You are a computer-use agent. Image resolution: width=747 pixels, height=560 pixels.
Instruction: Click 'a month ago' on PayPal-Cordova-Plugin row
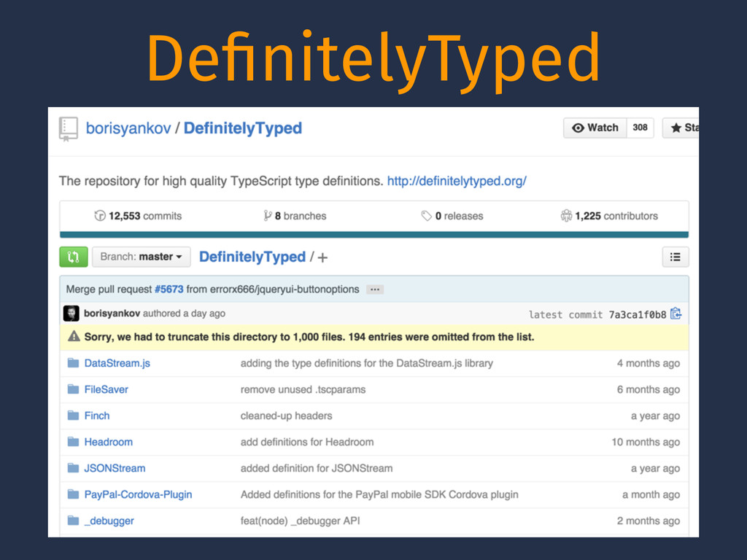pyautogui.click(x=651, y=494)
